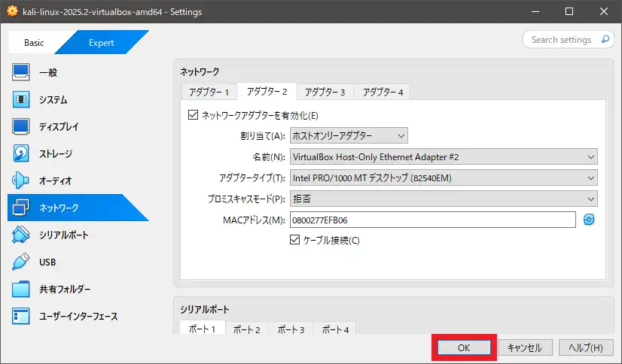
Task: Open serial ポート 3 tab
Action: (x=291, y=329)
